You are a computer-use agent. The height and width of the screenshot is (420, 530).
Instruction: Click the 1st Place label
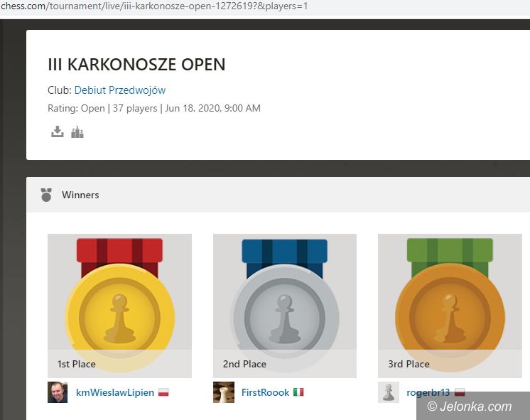pos(77,364)
